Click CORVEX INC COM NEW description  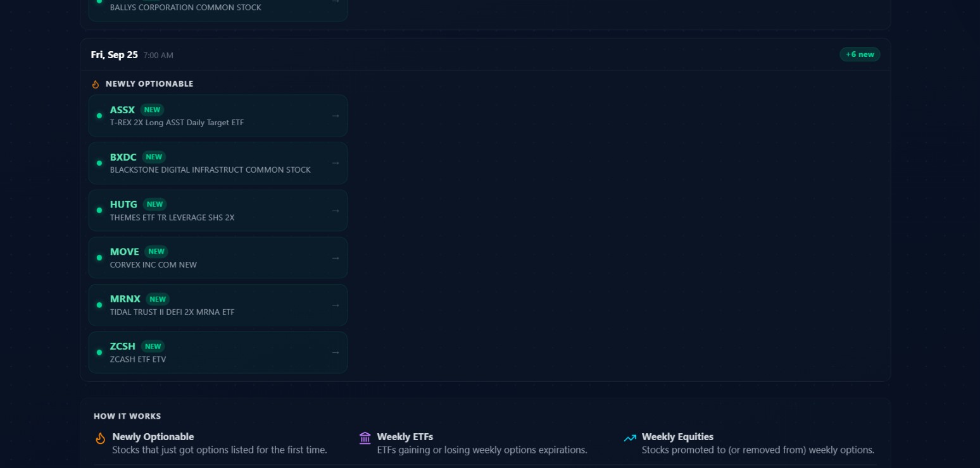click(153, 265)
